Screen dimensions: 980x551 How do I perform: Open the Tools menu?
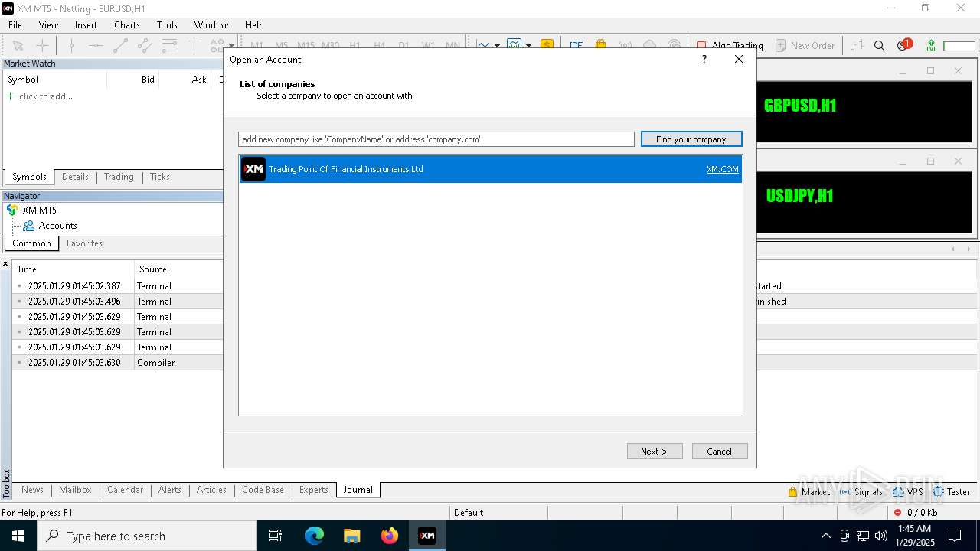(x=167, y=24)
